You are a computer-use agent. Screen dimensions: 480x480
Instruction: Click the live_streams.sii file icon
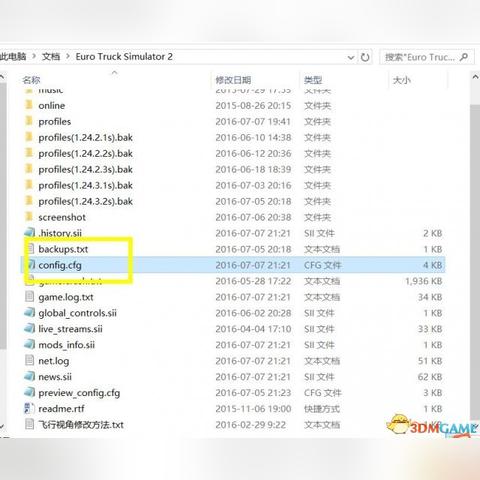click(30, 329)
